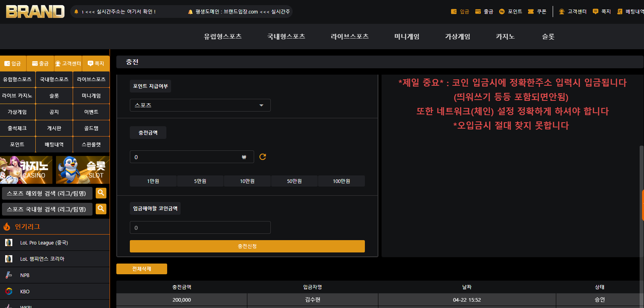Screen dimensions: 644x308
Task: Click the BRAND logo
Action: click(35, 12)
